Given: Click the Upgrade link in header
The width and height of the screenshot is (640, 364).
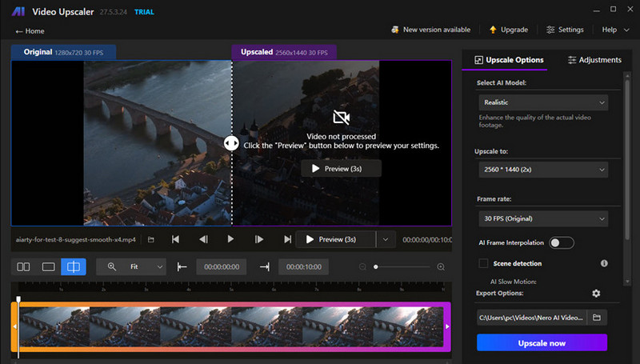Looking at the screenshot, I should 508,30.
